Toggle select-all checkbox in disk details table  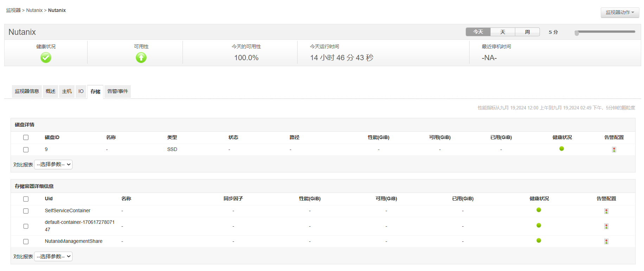point(26,138)
